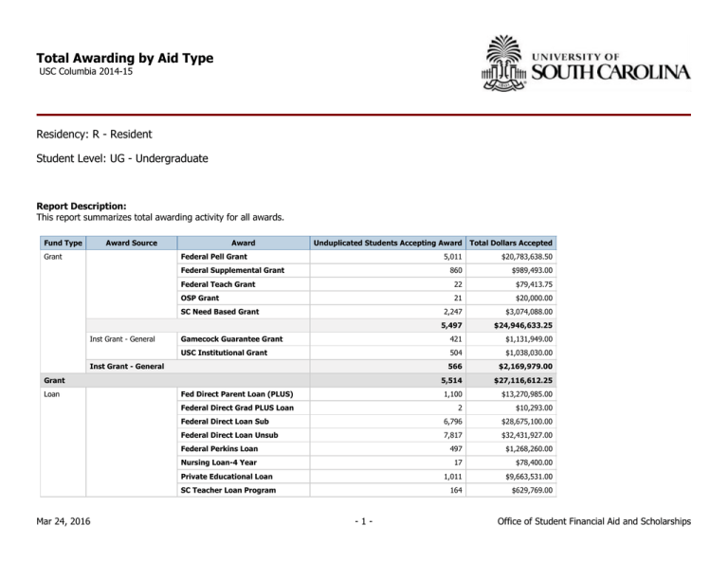Select 'Federal Supplemental Grant' award cell
The width and height of the screenshot is (728, 562).
[x=244, y=270]
